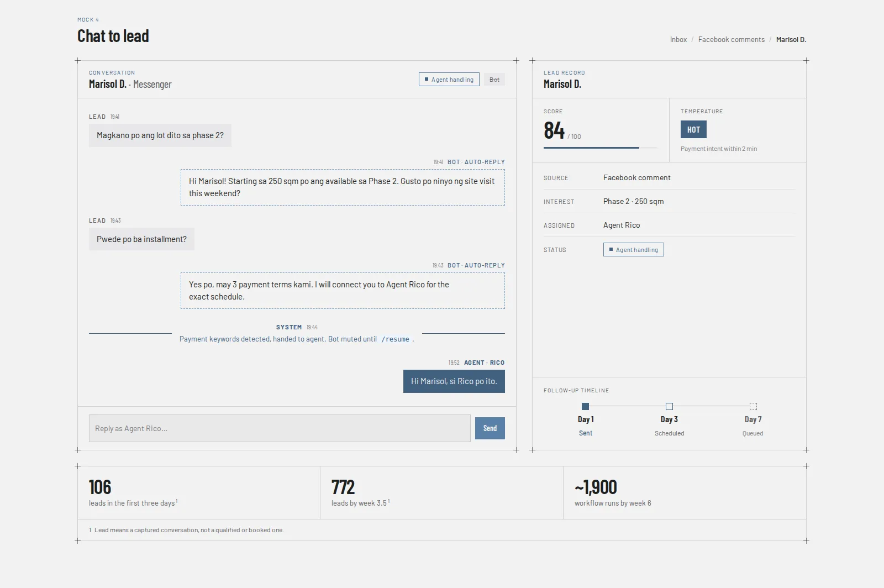Image resolution: width=884 pixels, height=588 pixels.
Task: Click the FOLLOW-UP TIMELINE heading
Action: tap(576, 391)
